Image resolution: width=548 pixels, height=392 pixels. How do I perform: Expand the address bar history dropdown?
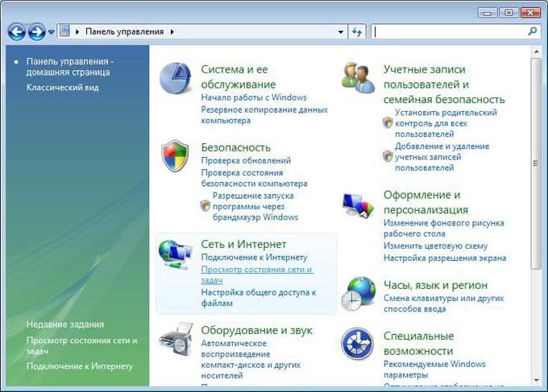point(341,32)
